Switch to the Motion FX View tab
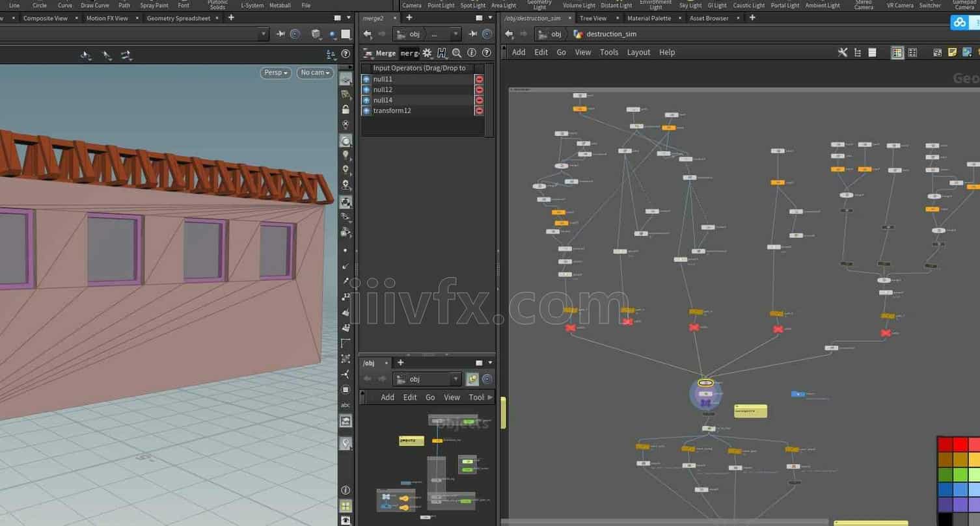This screenshot has height=526, width=980. click(107, 18)
